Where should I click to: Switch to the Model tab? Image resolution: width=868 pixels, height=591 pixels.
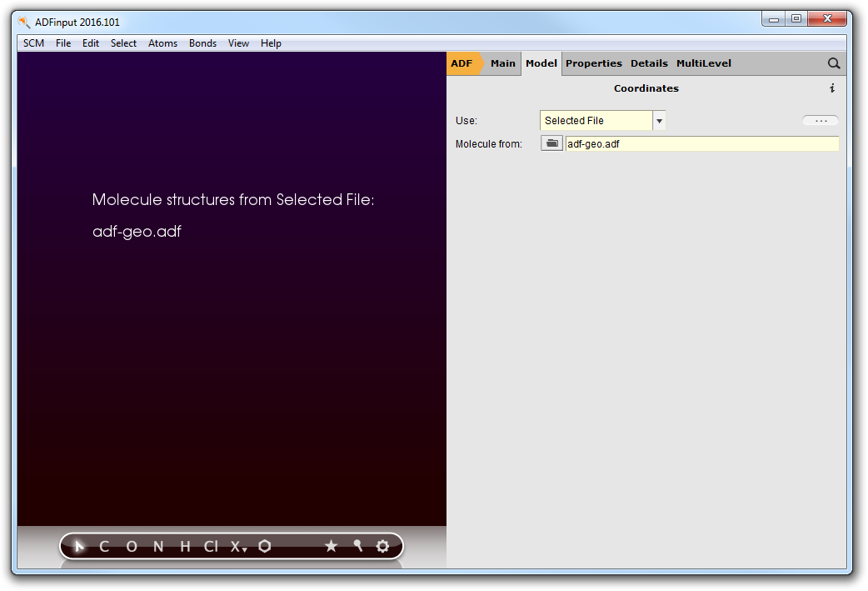tap(541, 63)
